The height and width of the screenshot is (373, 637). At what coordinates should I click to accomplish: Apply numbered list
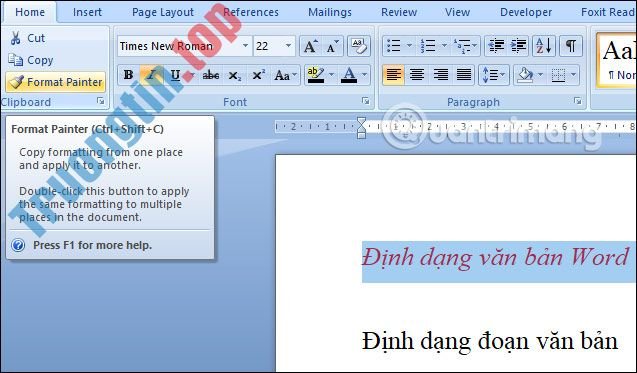click(428, 46)
